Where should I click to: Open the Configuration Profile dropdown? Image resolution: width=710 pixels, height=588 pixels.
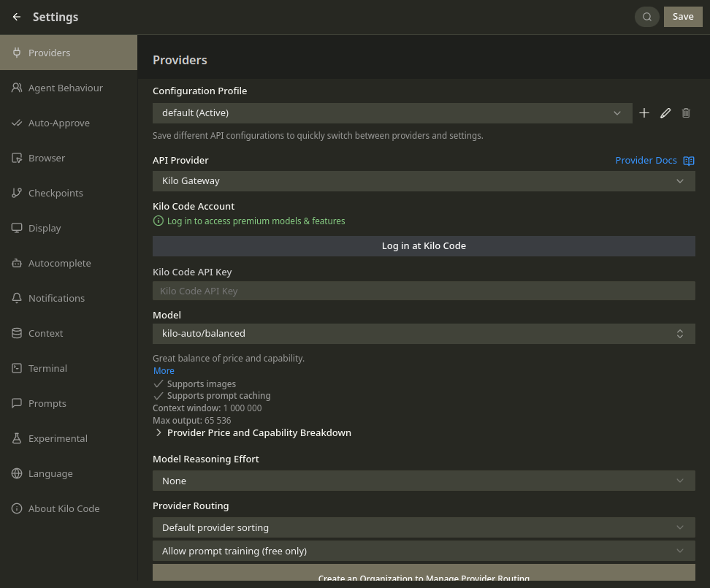[392, 112]
